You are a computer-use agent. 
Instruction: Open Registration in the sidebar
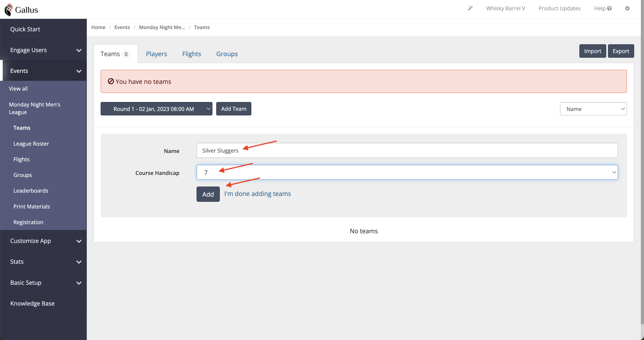pos(28,222)
